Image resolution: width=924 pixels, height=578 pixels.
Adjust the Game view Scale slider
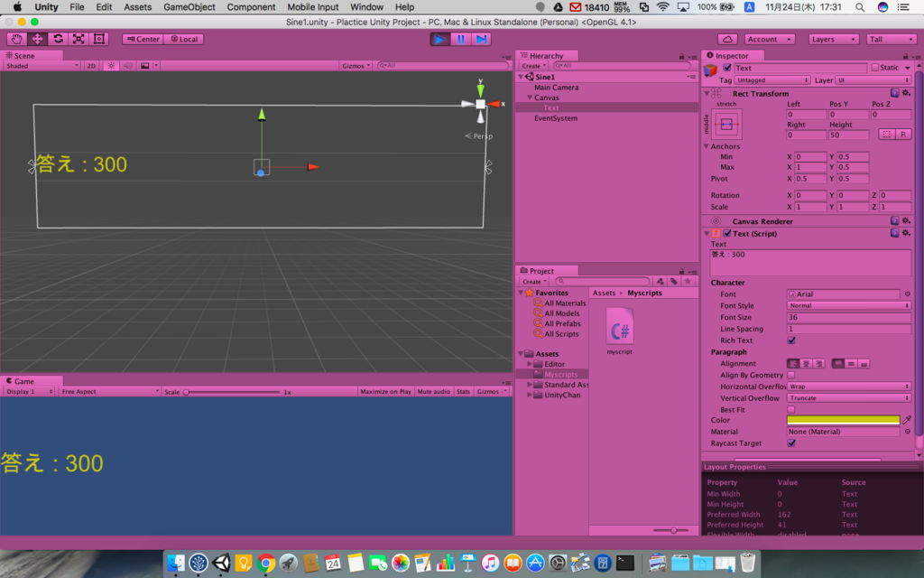coord(186,392)
